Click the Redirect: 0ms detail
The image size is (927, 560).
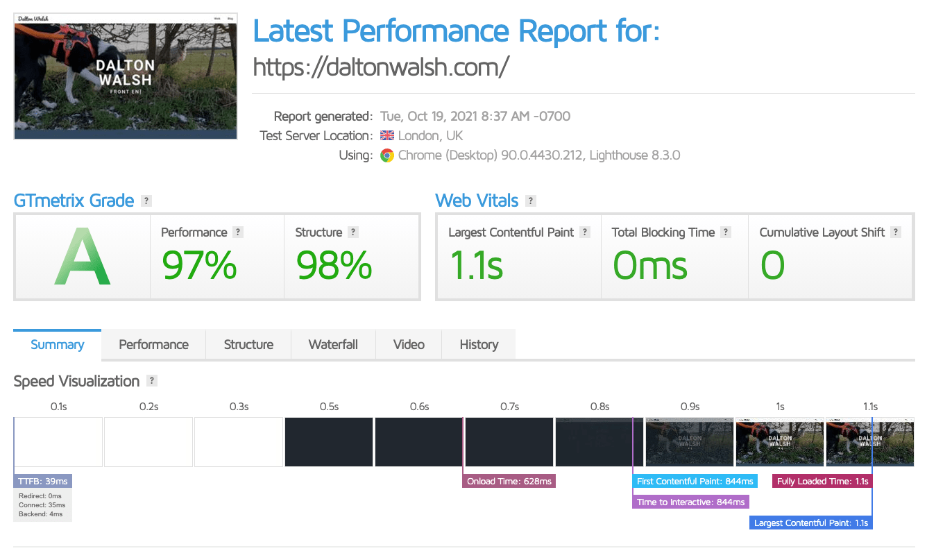click(40, 496)
